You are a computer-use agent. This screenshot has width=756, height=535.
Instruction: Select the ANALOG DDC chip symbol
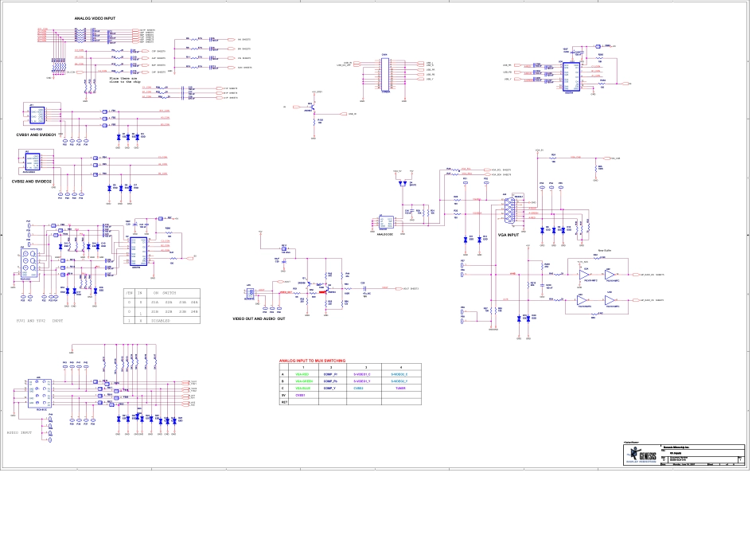tap(386, 224)
